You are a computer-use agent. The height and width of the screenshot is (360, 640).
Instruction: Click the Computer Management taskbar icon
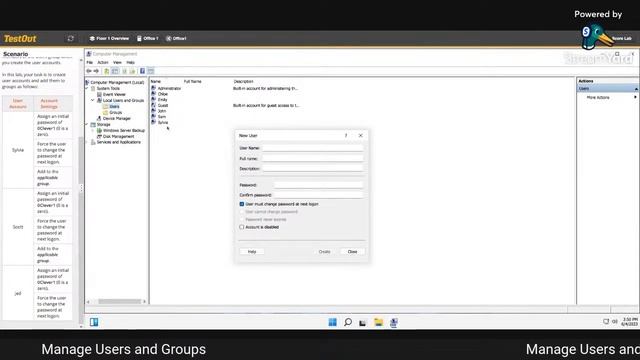click(393, 322)
